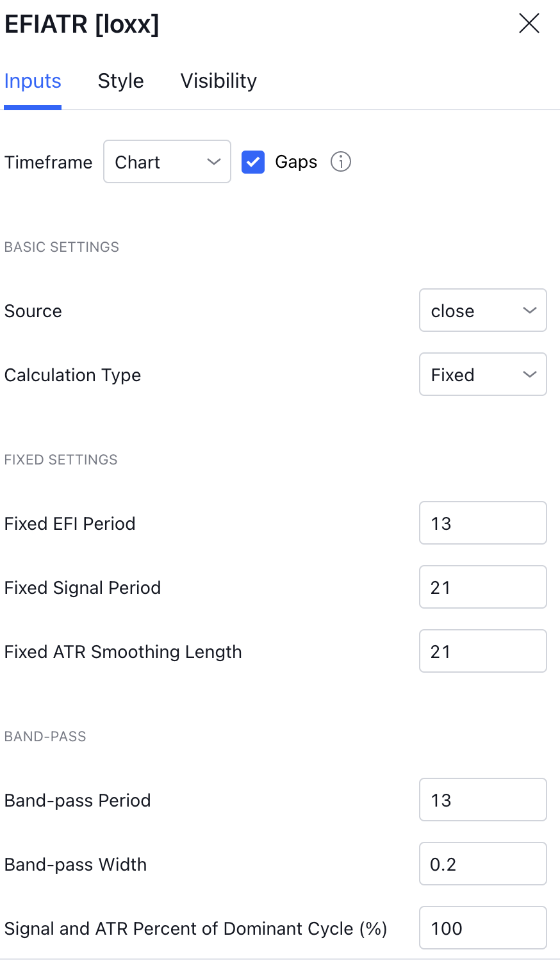This screenshot has width=560, height=961.
Task: Switch to the Style tab
Action: 120,81
